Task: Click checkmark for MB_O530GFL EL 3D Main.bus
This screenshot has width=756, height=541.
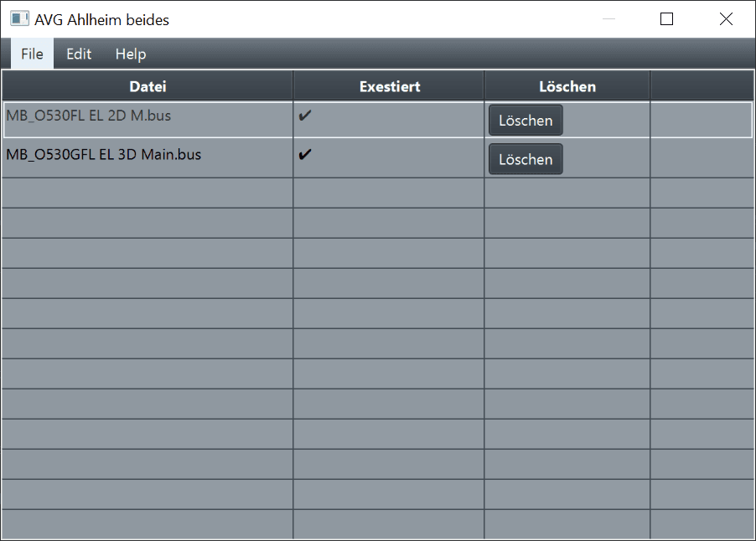Action: click(x=305, y=155)
